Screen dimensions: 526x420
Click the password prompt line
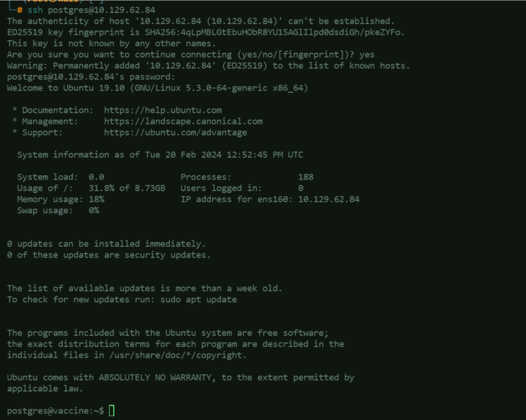pos(91,77)
